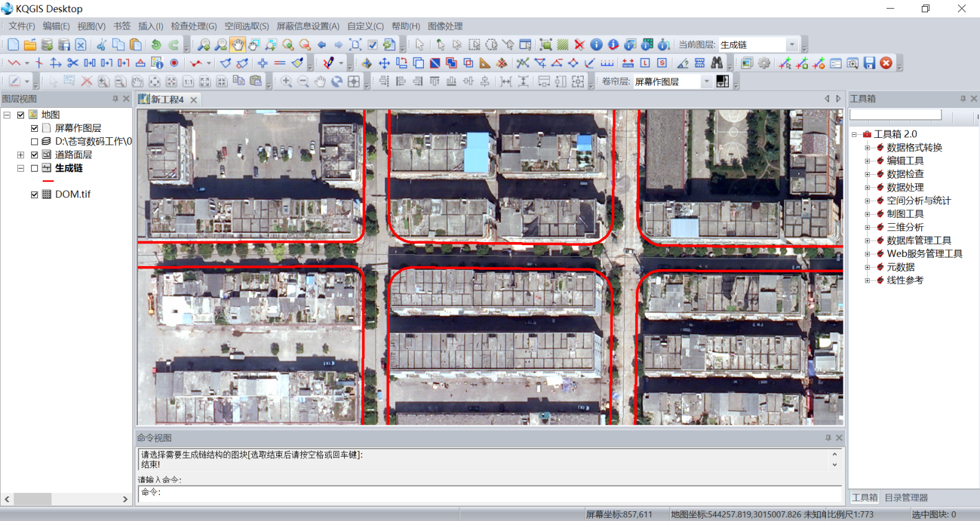Enable the 生成链 layer checkbox
Screen dimensions: 980x521
(x=35, y=168)
